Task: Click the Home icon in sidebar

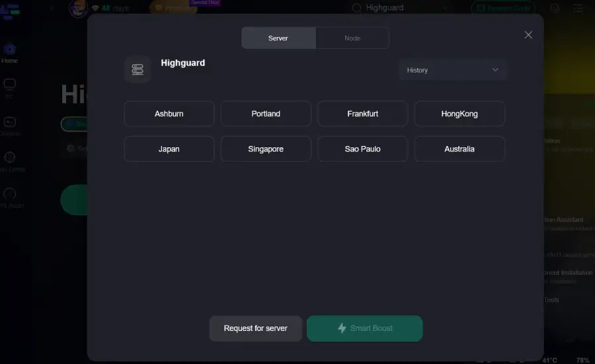Action: click(x=10, y=50)
